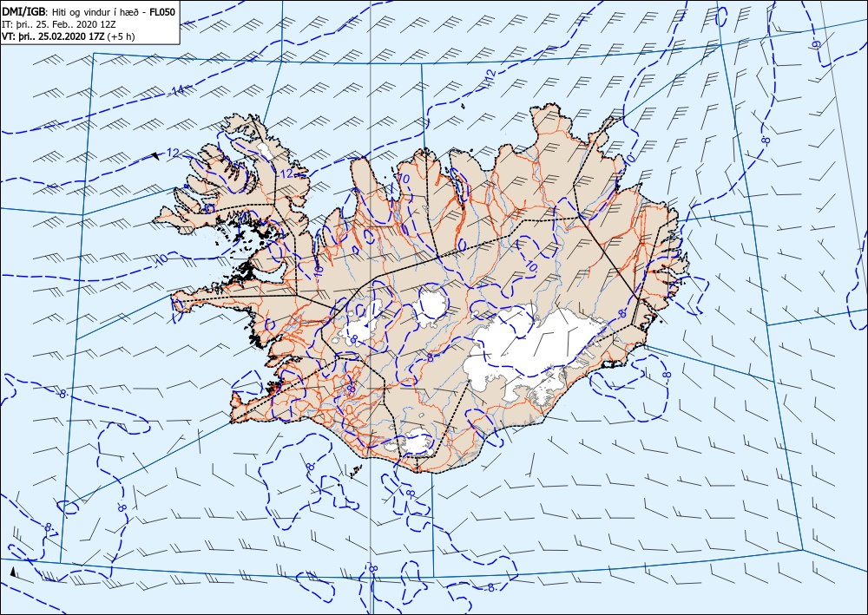Click the 'VT: þri.. 25.02.2020 17Z (+5 h)' line
Image resolution: width=868 pixels, height=615 pixels.
tap(68, 36)
